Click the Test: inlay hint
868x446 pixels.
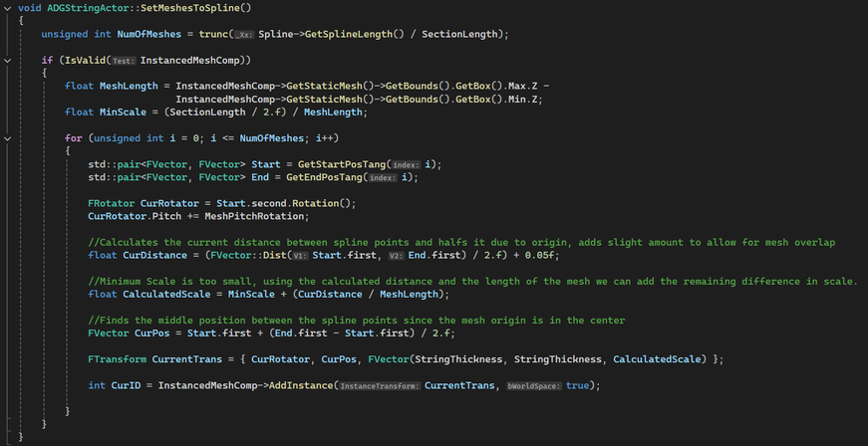pyautogui.click(x=124, y=61)
